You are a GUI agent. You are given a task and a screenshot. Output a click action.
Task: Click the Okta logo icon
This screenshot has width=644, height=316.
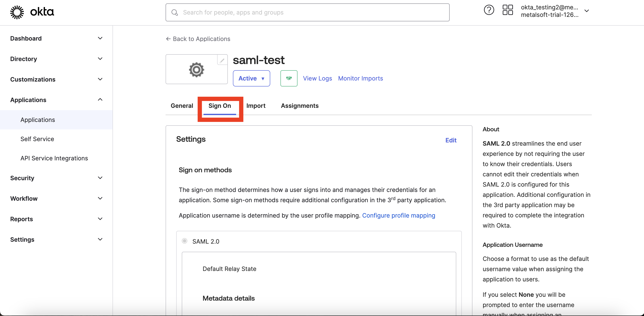click(17, 12)
